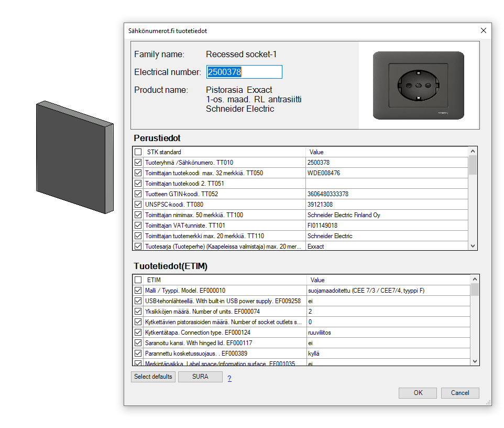Select value ei in USB-tehonlähteellä row
This screenshot has height=428, width=504.
coord(311,301)
